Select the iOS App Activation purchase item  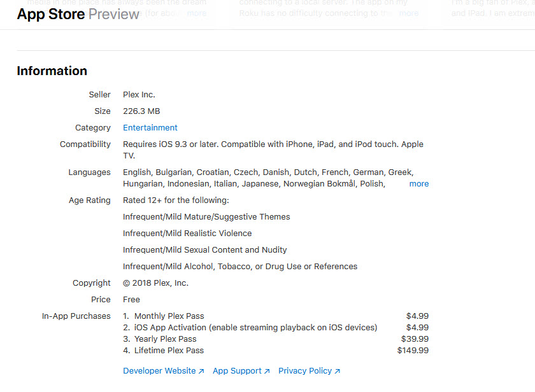pyautogui.click(x=255, y=328)
